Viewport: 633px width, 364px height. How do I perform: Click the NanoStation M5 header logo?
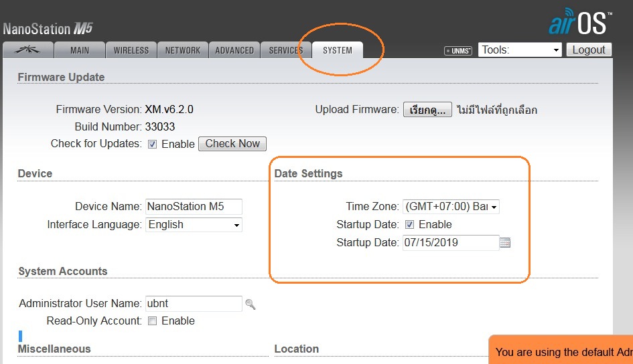coord(48,29)
